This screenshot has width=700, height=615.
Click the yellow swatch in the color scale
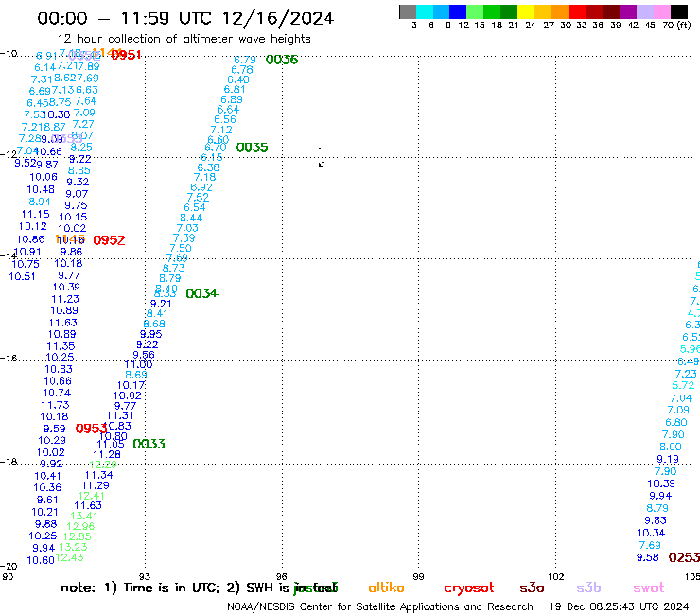pos(526,11)
